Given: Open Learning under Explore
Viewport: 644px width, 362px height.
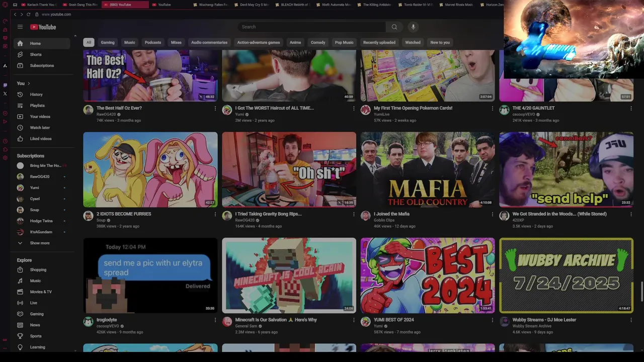Looking at the screenshot, I should 42,347.
